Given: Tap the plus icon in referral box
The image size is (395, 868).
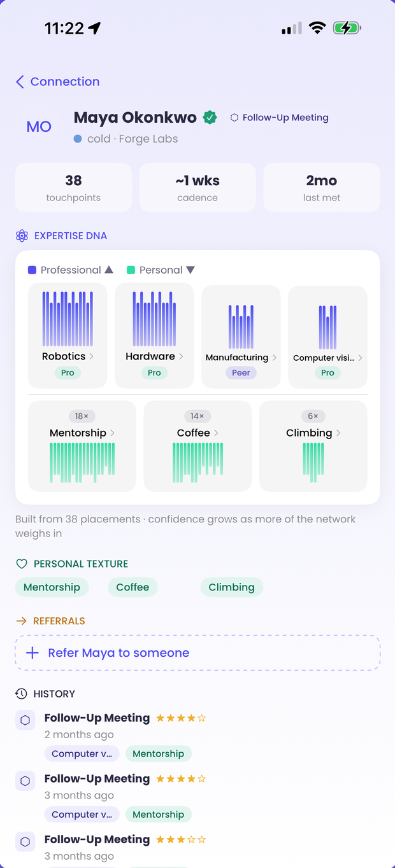Looking at the screenshot, I should click(32, 653).
